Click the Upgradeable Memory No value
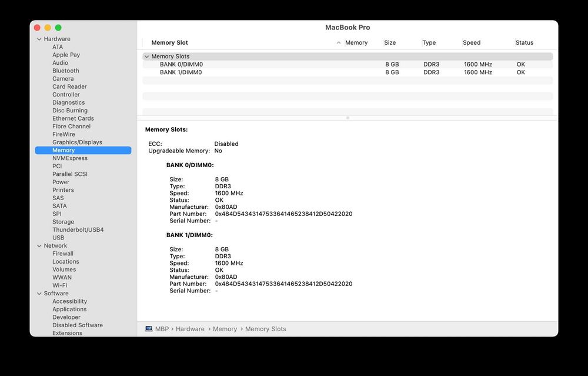The height and width of the screenshot is (376, 588). [218, 151]
